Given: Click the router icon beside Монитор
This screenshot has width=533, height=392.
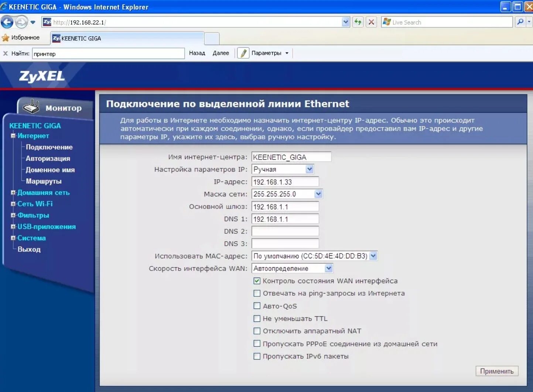Looking at the screenshot, I should [x=31, y=107].
